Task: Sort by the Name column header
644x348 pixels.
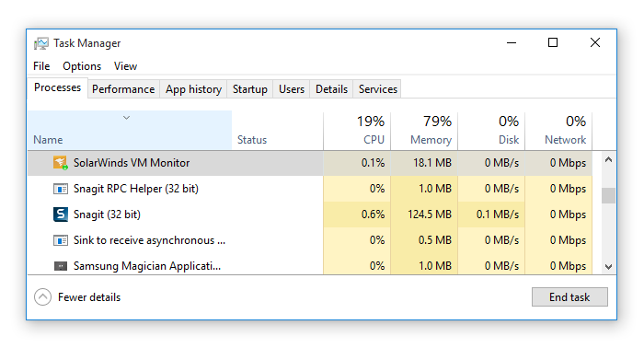Action: [x=130, y=130]
